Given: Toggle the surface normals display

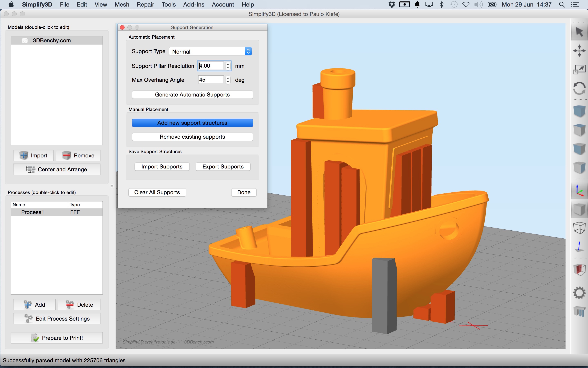Looking at the screenshot, I should pyautogui.click(x=579, y=247).
